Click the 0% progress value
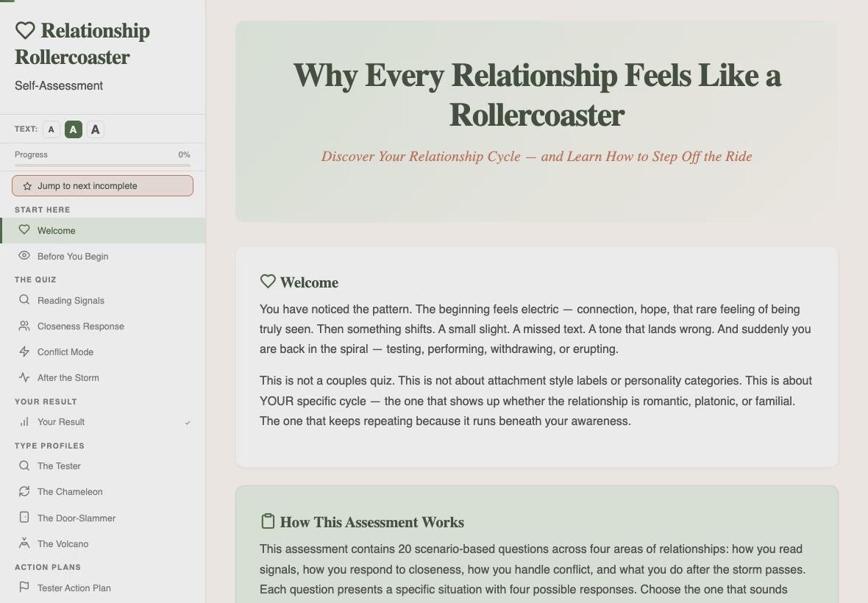 185,154
